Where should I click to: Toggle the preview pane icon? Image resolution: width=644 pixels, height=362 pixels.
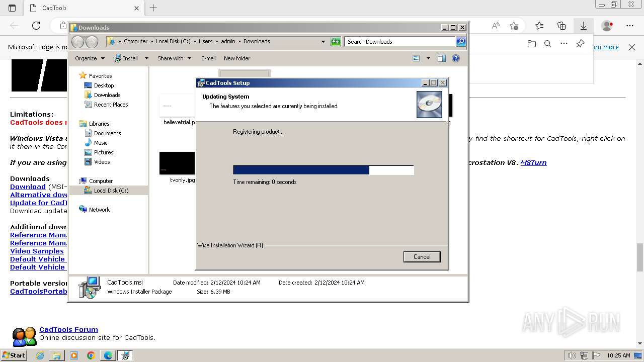pos(442,58)
